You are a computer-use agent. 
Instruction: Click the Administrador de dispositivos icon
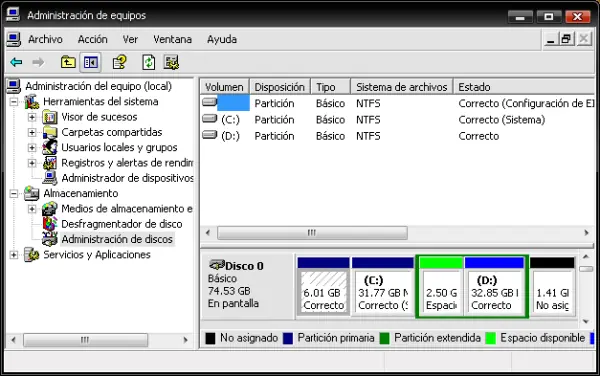50,178
